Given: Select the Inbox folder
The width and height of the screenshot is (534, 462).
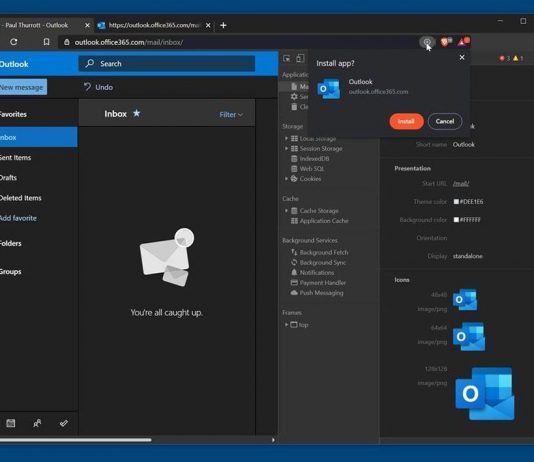Looking at the screenshot, I should tap(38, 137).
